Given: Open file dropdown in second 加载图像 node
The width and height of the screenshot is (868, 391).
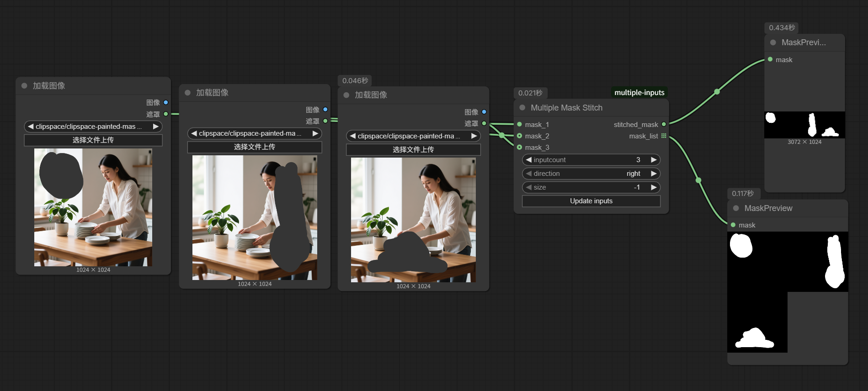Looking at the screenshot, I should (x=255, y=133).
